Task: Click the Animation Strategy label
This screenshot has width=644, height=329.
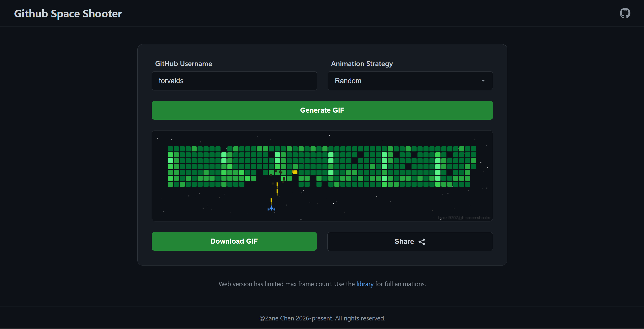Action: (361, 63)
